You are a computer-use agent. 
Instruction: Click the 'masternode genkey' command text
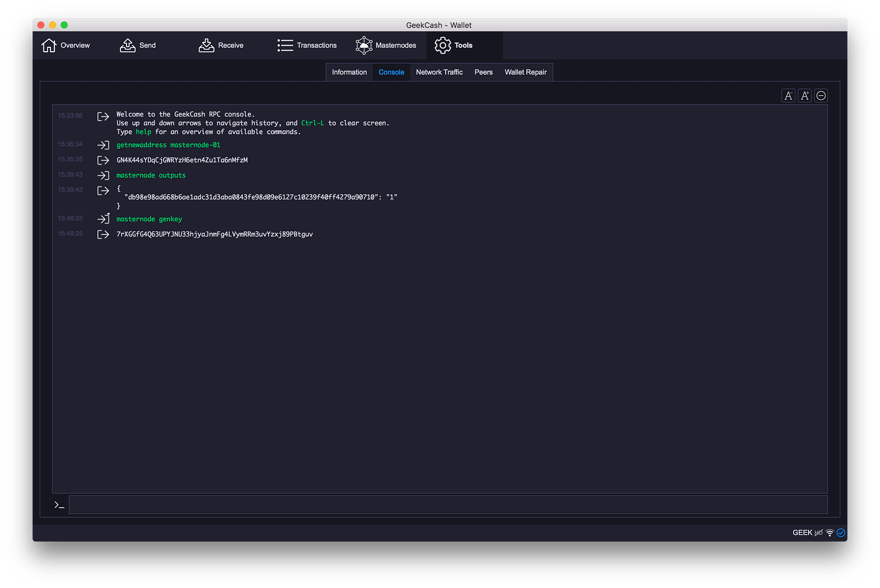[x=149, y=219]
